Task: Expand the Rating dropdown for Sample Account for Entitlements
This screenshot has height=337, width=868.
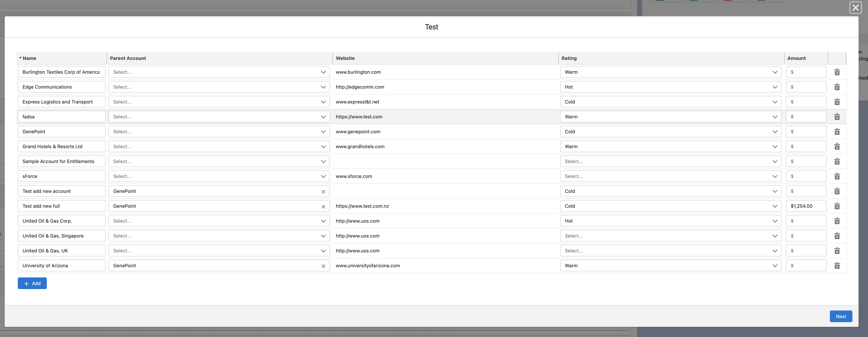Action: [671, 161]
